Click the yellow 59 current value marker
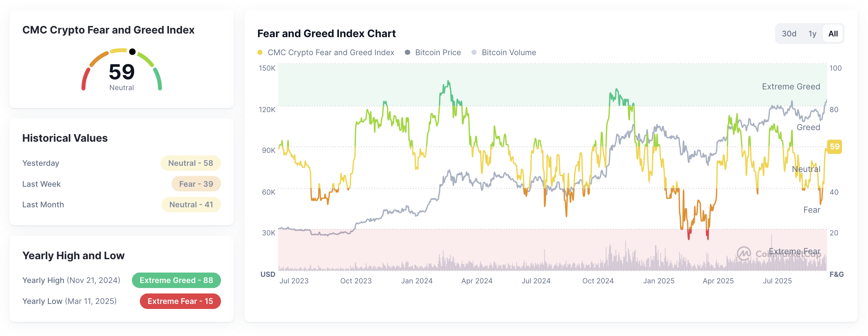The image size is (868, 336). [834, 147]
